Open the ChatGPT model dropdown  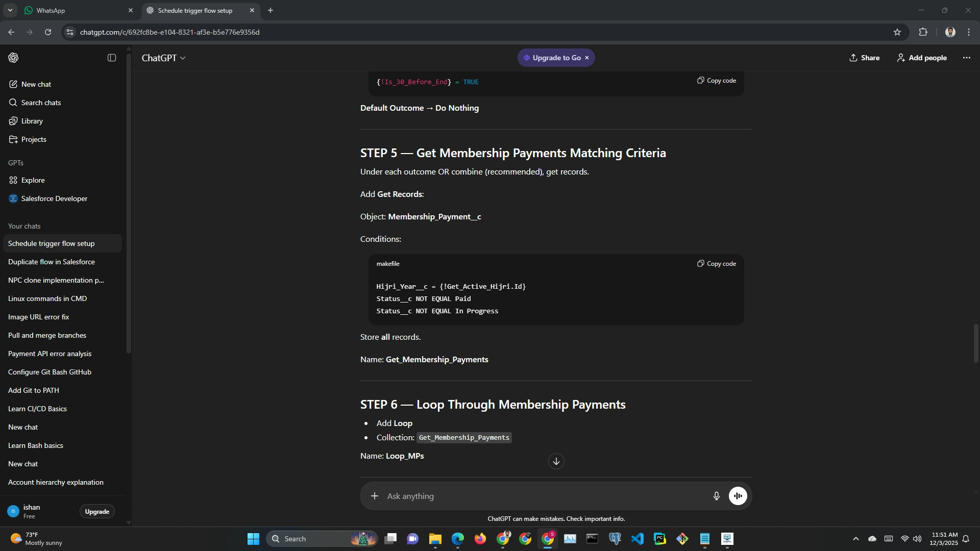click(163, 58)
